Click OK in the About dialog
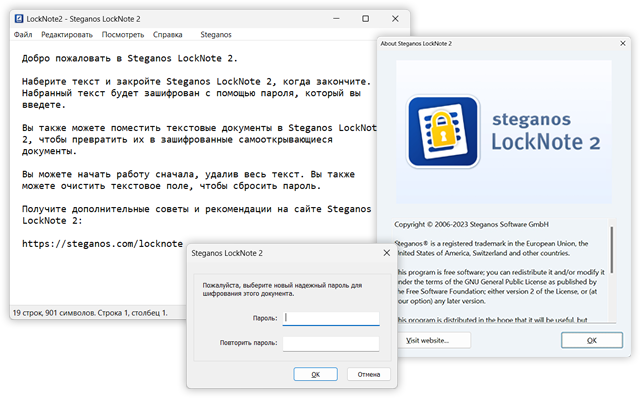Viewport: 640px width, 398px height. click(x=592, y=340)
